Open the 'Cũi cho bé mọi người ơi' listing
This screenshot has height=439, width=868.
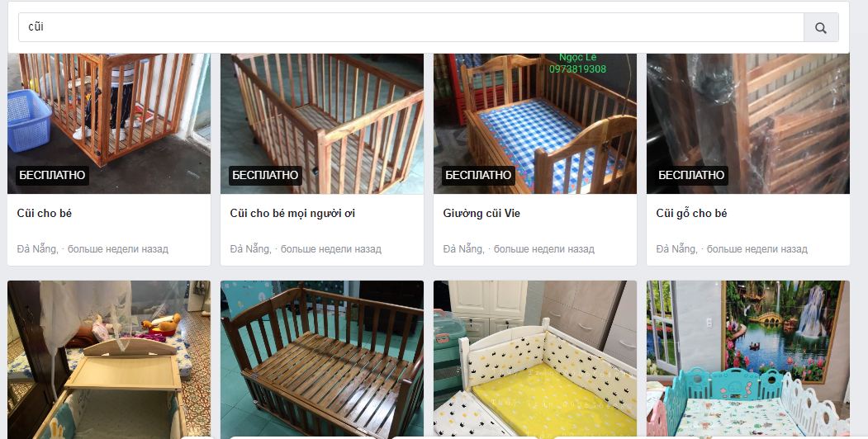pyautogui.click(x=292, y=214)
